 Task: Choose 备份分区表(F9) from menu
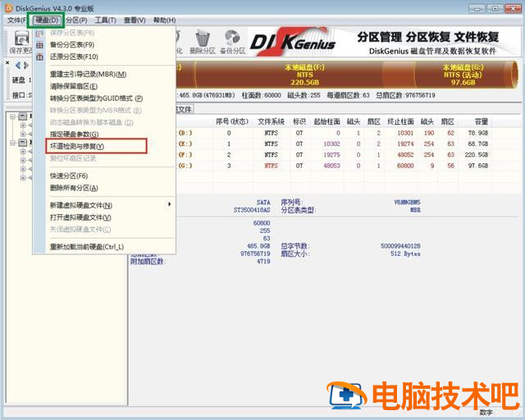[72, 44]
